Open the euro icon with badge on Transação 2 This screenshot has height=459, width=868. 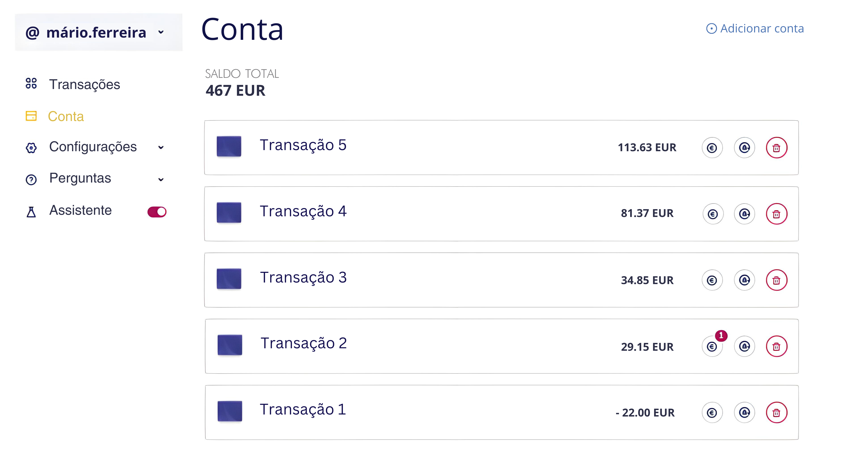coord(712,346)
